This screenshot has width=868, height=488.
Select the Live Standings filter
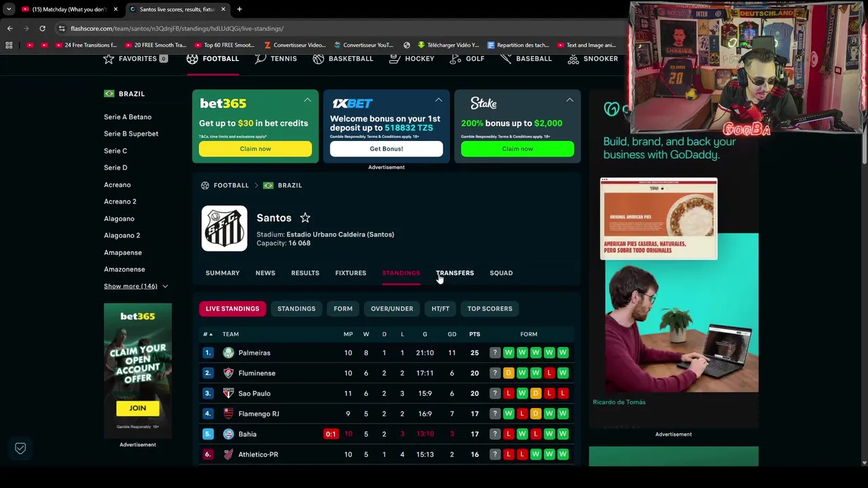(233, 309)
